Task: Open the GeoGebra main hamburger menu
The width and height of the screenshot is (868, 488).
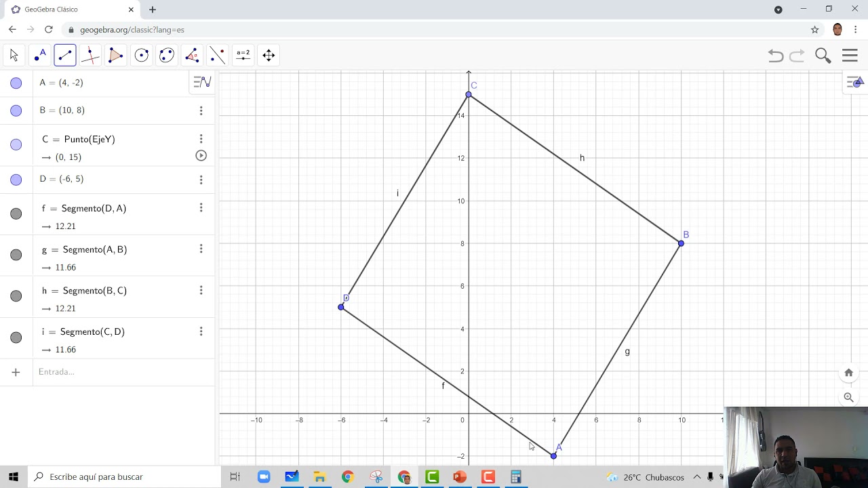Action: point(850,56)
